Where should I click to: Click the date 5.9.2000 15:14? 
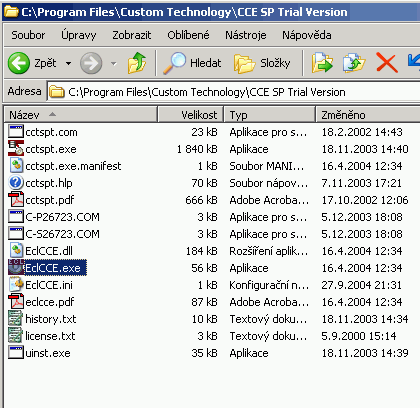[x=359, y=336]
